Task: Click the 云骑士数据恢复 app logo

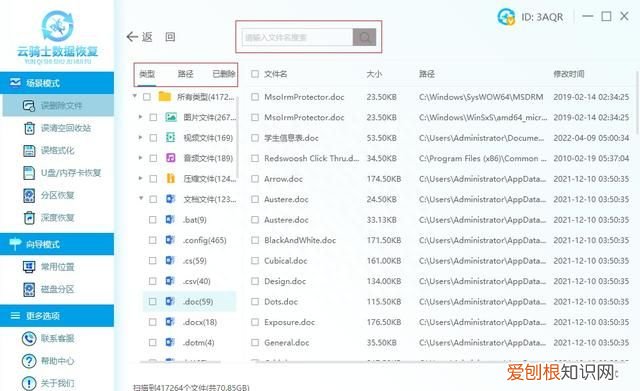Action: point(58,37)
